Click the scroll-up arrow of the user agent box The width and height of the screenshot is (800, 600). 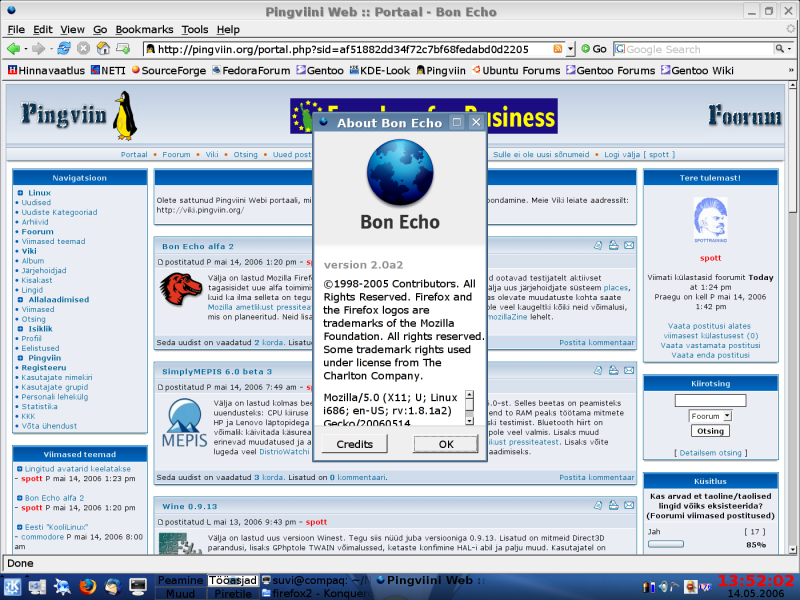tap(469, 395)
